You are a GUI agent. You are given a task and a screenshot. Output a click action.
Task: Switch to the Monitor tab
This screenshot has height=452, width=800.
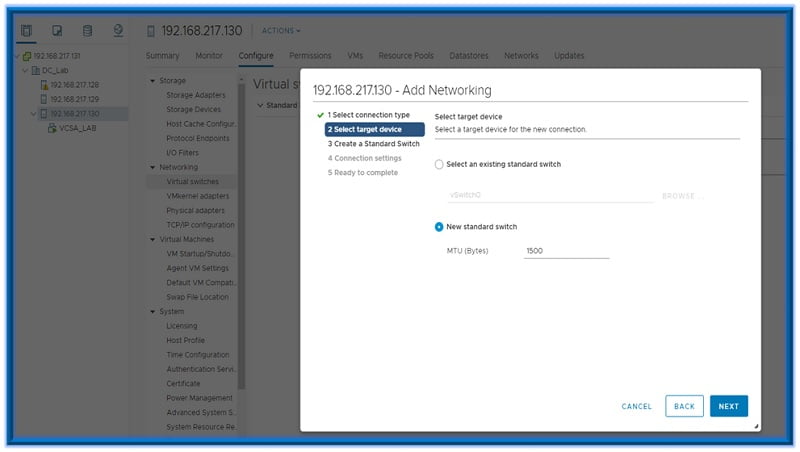(x=209, y=56)
